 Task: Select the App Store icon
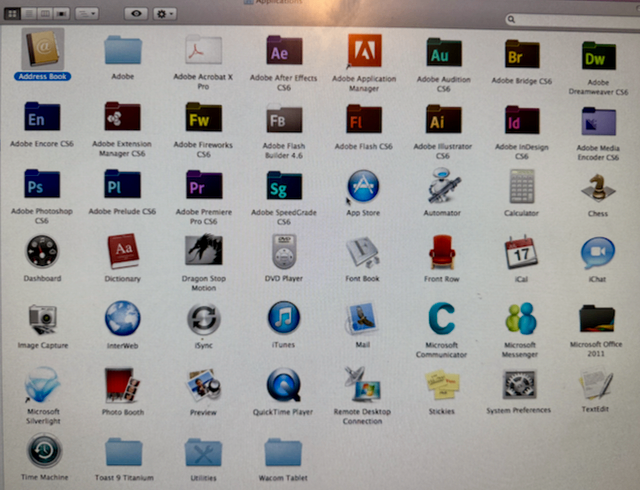363,186
